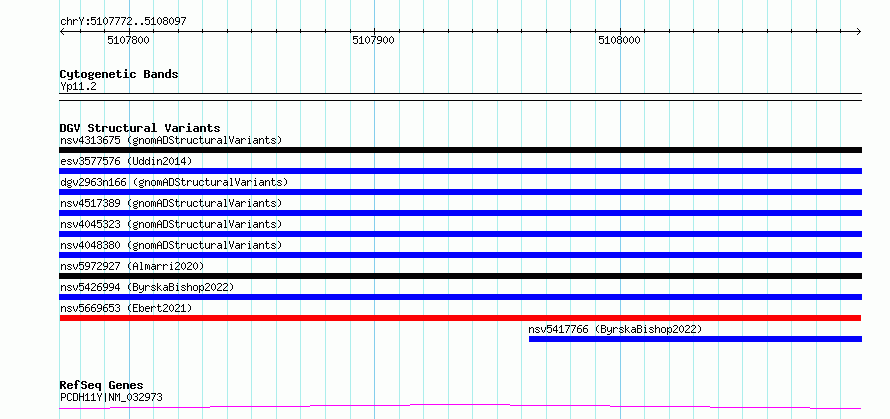
Task: Click the 5108000 ruler position label
Action: 619,40
